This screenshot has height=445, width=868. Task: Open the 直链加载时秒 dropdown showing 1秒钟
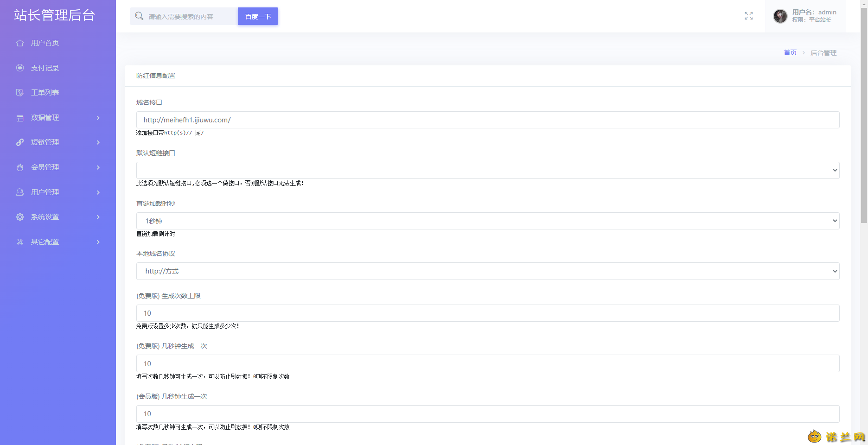tap(488, 221)
